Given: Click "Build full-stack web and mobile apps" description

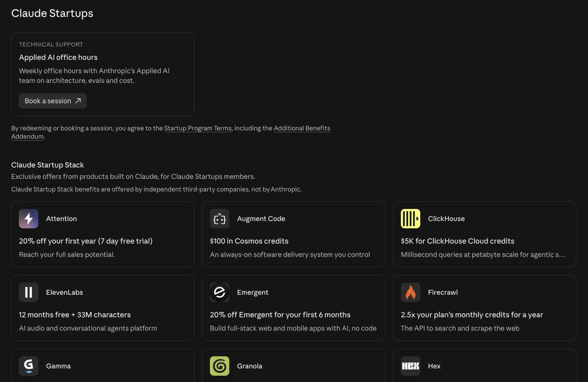Looking at the screenshot, I should tap(294, 328).
